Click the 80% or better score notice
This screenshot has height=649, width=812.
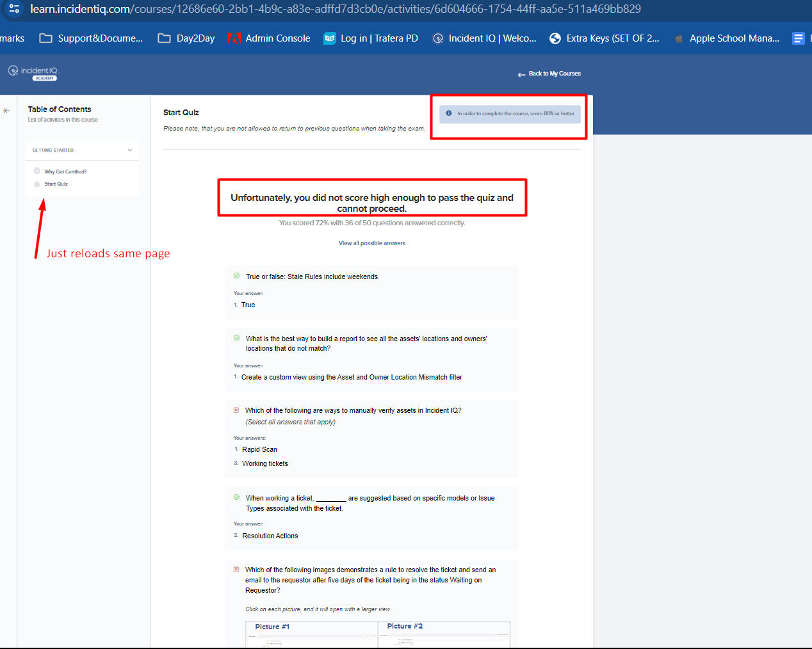tap(510, 114)
